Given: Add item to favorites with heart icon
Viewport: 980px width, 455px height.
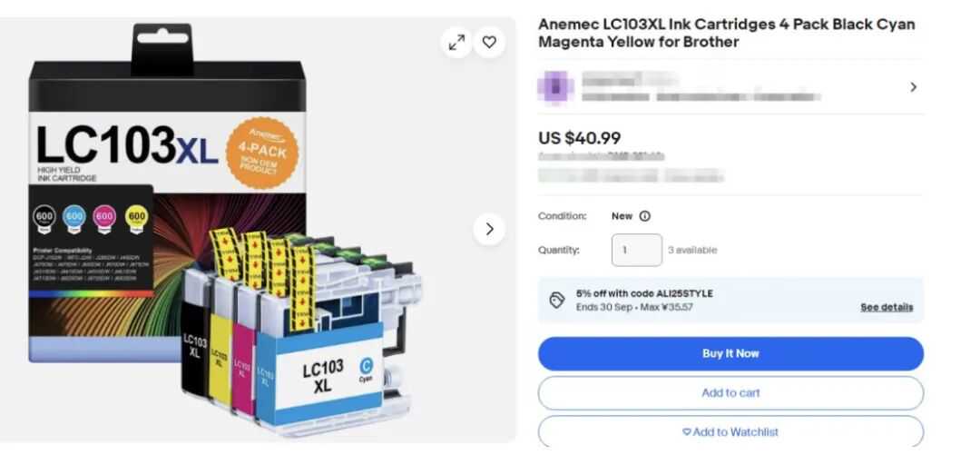Looking at the screenshot, I should pyautogui.click(x=489, y=42).
